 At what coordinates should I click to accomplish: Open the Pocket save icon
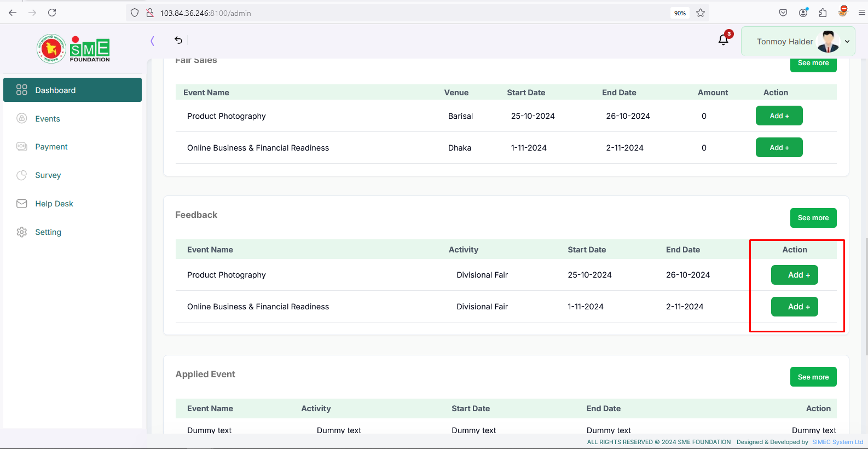point(783,13)
